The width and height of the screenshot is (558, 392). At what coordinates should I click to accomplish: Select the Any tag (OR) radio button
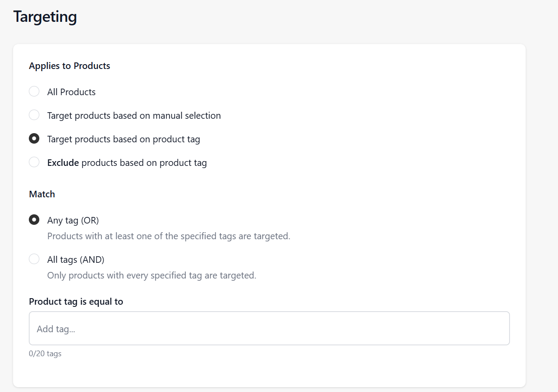34,220
